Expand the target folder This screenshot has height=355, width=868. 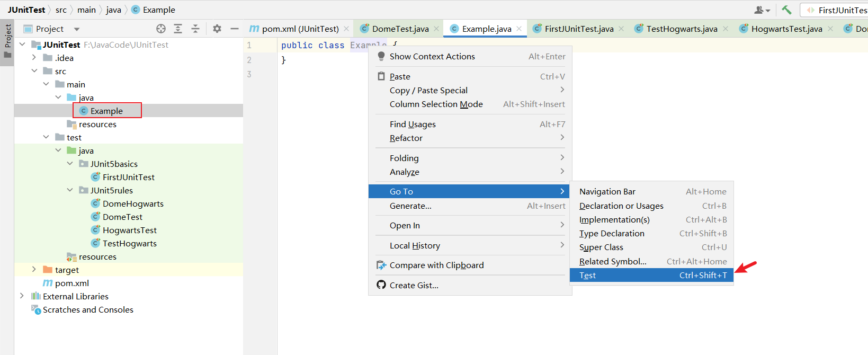point(34,270)
